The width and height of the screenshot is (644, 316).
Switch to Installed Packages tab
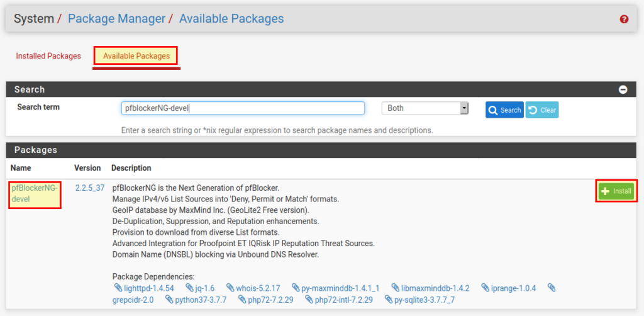click(48, 56)
